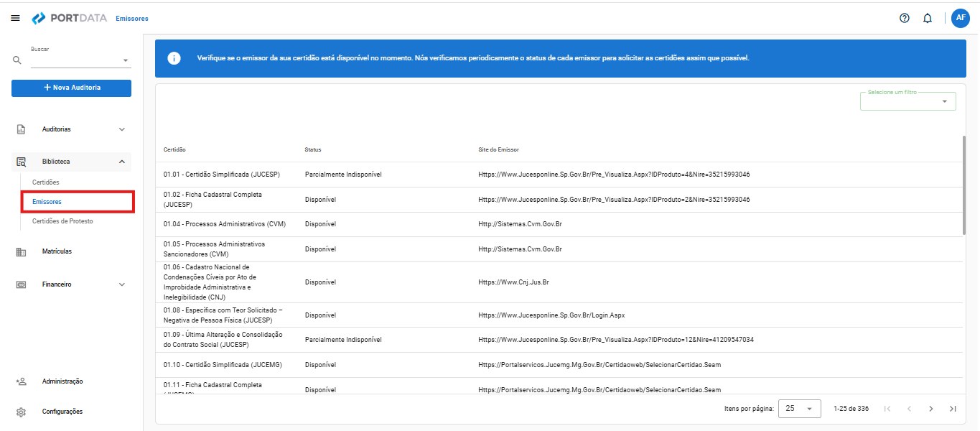Click the Emissores breadcrumb in header
The height and width of the screenshot is (431, 980).
pos(132,19)
